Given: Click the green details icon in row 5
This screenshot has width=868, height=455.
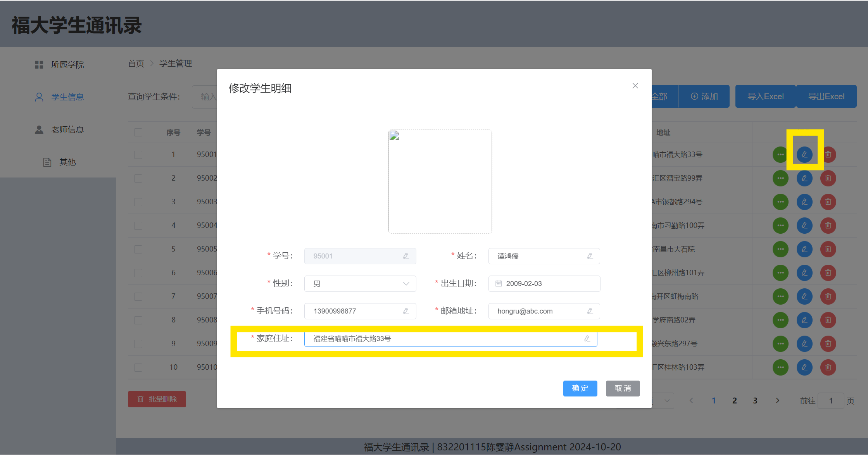Looking at the screenshot, I should pyautogui.click(x=780, y=249).
